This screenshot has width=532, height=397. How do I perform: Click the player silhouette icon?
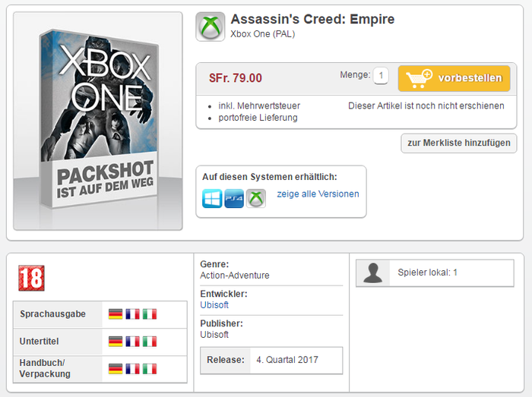373,273
